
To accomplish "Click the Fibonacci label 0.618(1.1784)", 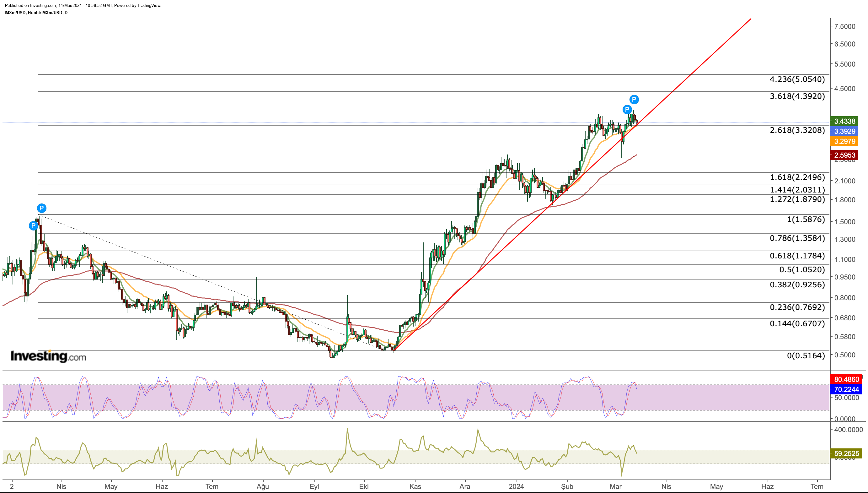I will [x=797, y=256].
